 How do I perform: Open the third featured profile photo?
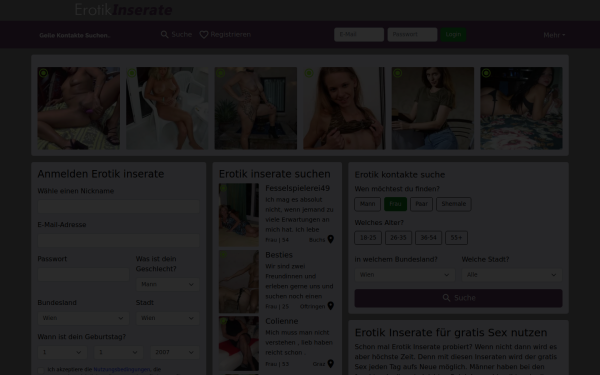click(256, 108)
